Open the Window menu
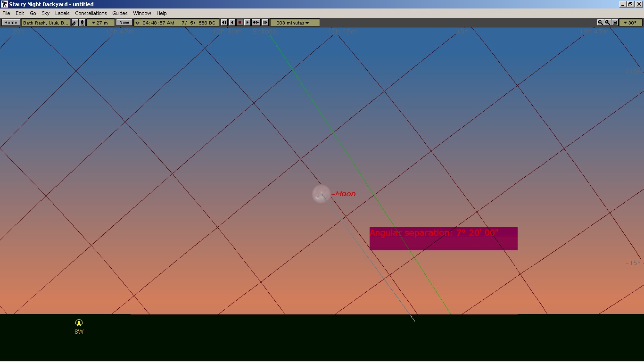This screenshot has height=362, width=644. [x=142, y=13]
